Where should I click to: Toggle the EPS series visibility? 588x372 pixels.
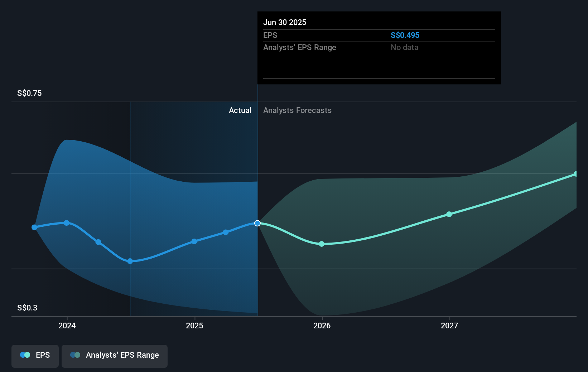tap(35, 356)
